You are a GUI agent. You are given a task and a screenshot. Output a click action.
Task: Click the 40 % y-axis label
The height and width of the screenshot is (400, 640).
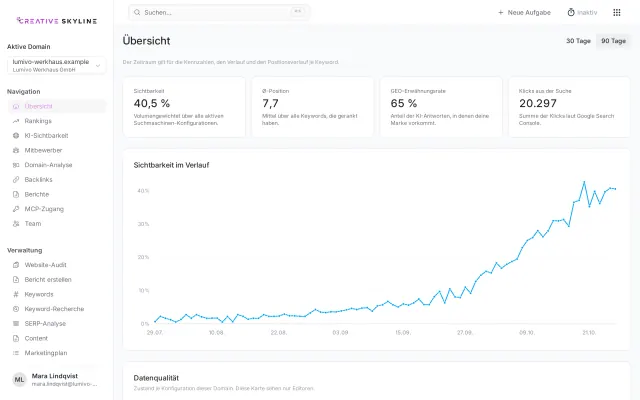[143, 191]
